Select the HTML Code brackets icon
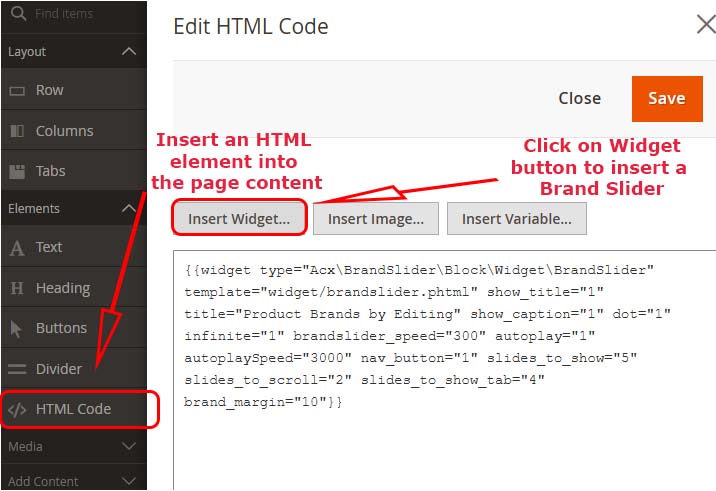Screen dimensions: 716x491 (17, 410)
